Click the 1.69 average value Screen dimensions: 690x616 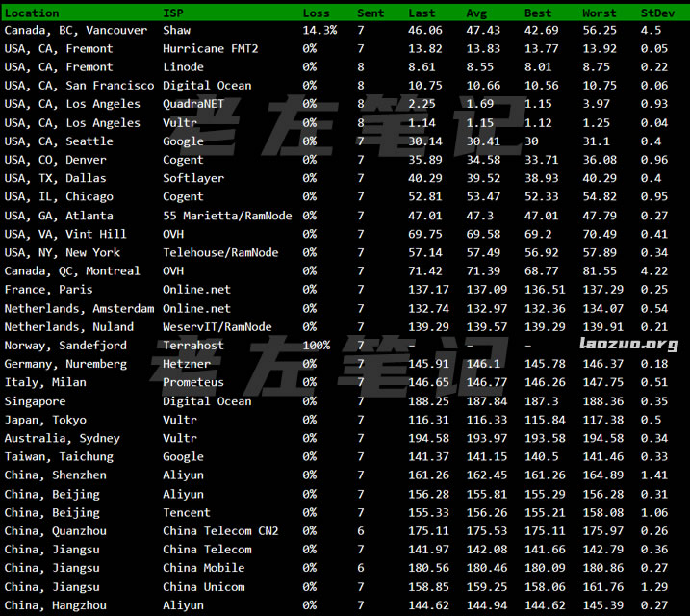(480, 104)
